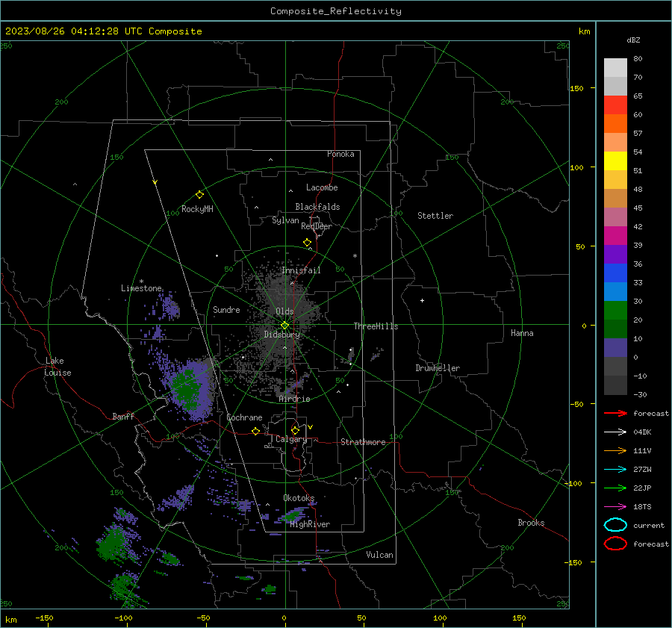Select the green 30-20 dBZ swatch
Viewport: 672px width, 628px height.
[615, 311]
